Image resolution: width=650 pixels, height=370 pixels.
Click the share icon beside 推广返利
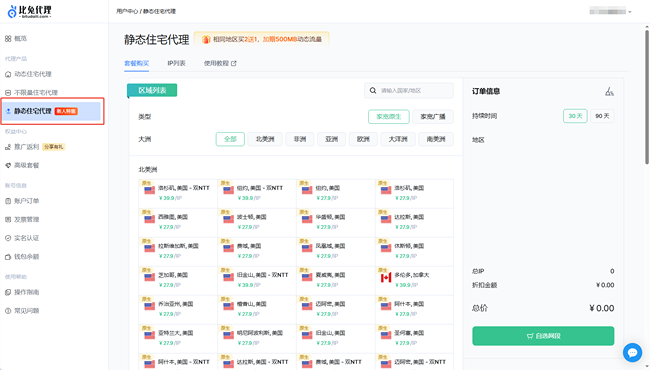pyautogui.click(x=8, y=147)
